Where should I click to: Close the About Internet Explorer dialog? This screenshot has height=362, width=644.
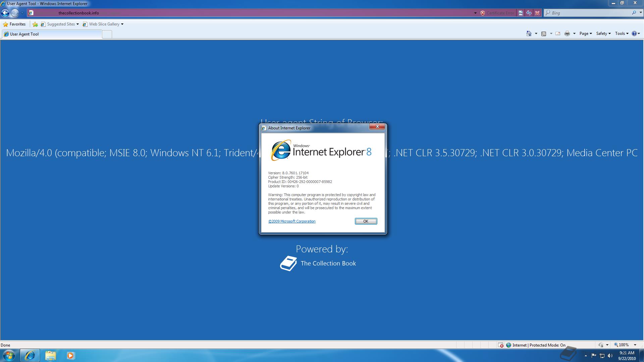[x=377, y=126]
